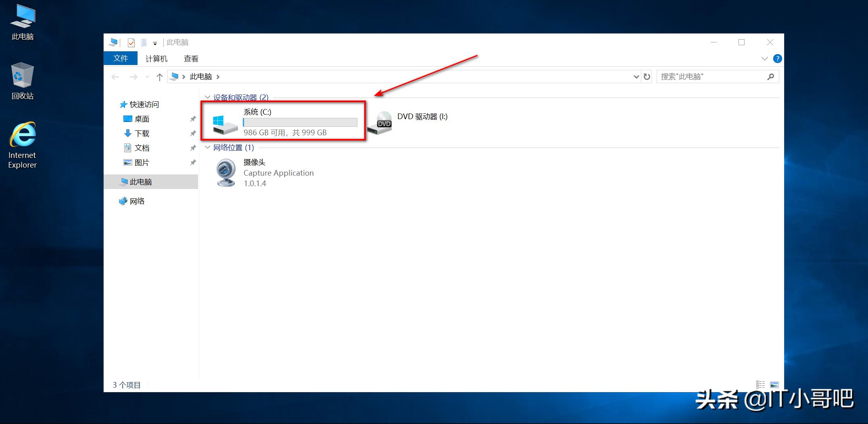The height and width of the screenshot is (424, 868).
Task: Switch to the 查看 ribbon tab
Action: [x=190, y=59]
